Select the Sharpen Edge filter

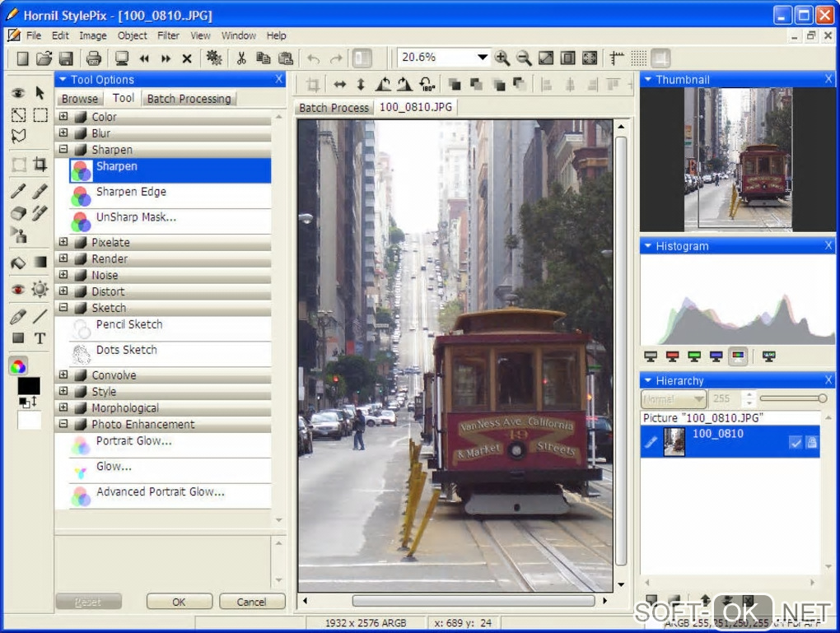pyautogui.click(x=170, y=196)
